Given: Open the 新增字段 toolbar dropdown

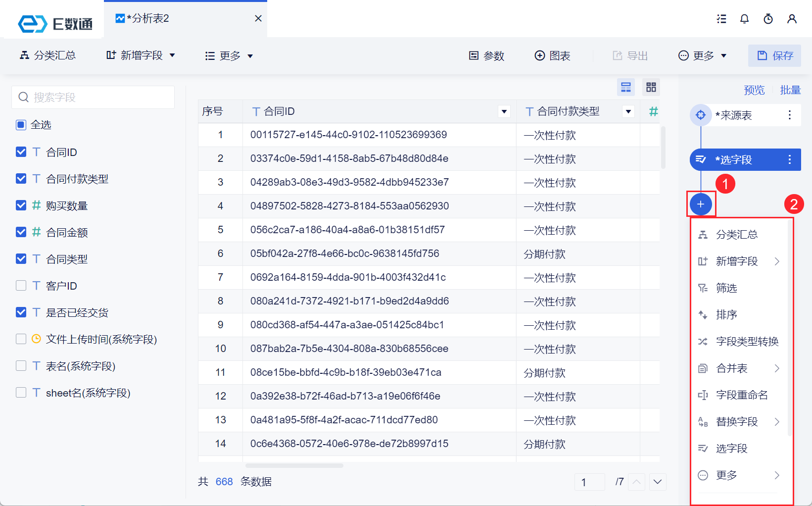Looking at the screenshot, I should click(141, 55).
